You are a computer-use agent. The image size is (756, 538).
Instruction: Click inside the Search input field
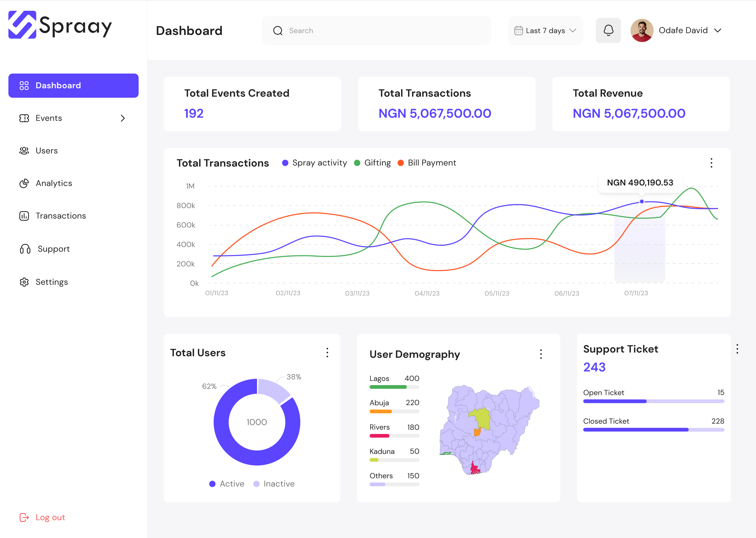tap(376, 30)
